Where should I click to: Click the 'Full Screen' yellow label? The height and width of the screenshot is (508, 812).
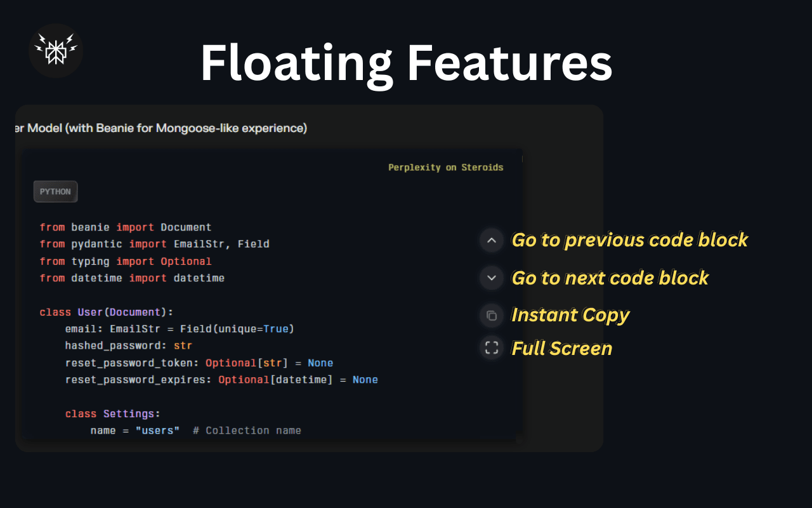(561, 348)
